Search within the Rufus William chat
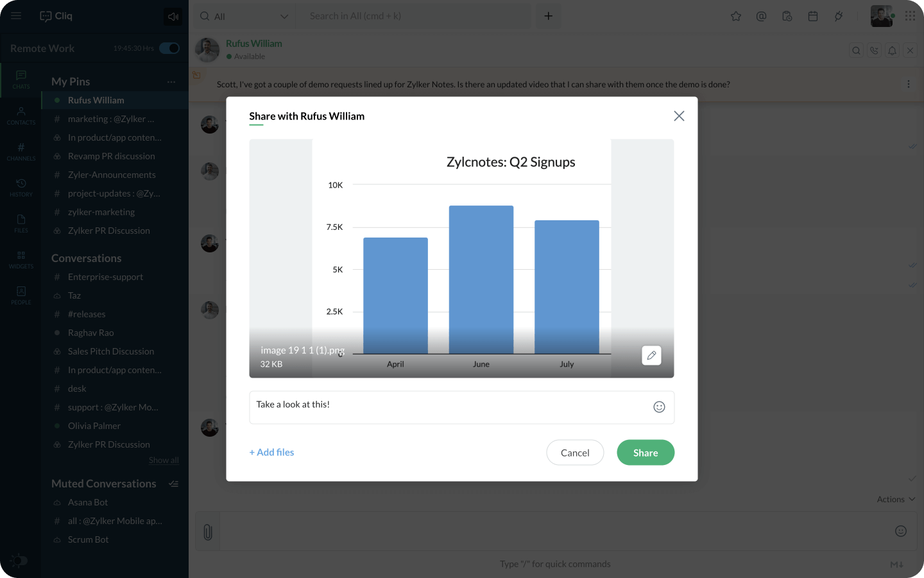 click(857, 51)
